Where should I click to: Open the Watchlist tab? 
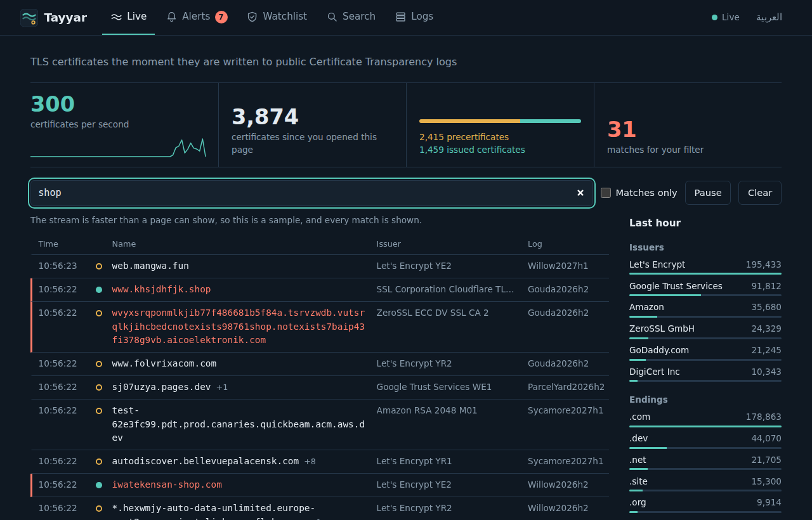[x=277, y=17]
